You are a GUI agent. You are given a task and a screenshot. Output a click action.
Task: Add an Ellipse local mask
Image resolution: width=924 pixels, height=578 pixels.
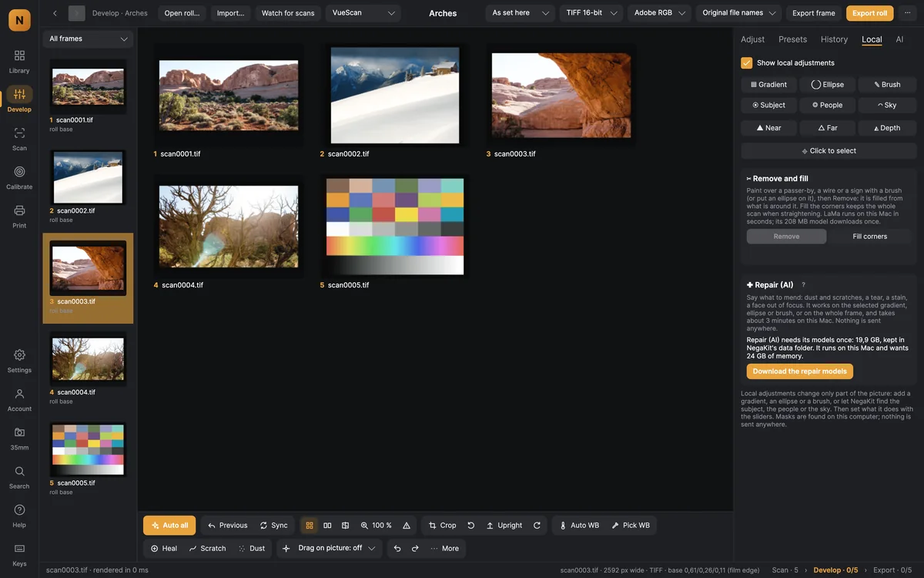click(828, 85)
